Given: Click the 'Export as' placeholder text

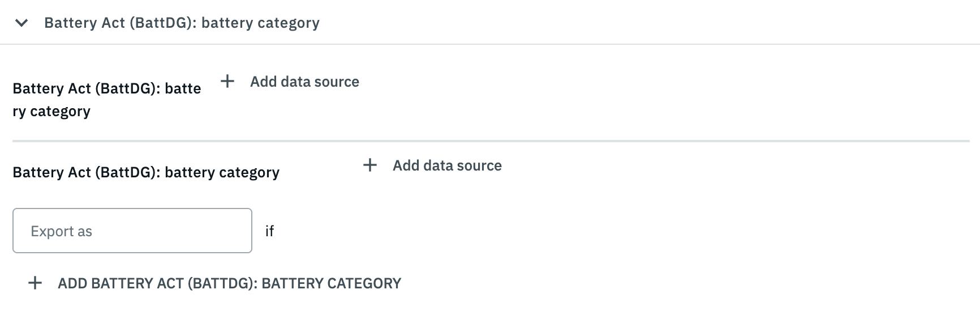Looking at the screenshot, I should click(x=61, y=231).
